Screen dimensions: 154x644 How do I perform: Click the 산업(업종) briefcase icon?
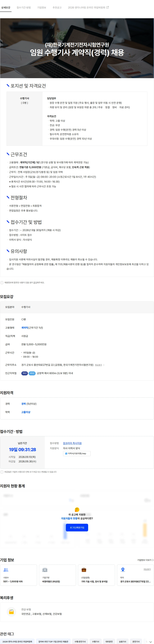pyautogui.click(x=84, y=570)
